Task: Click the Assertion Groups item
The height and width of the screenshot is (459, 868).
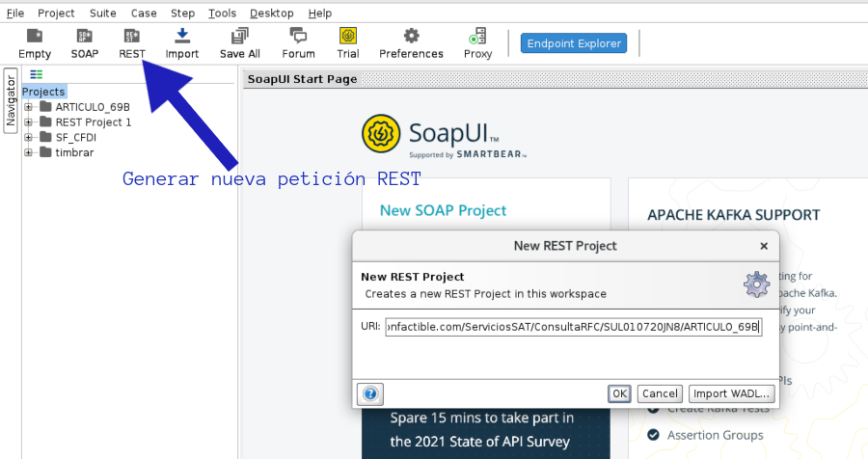Action: tap(715, 435)
